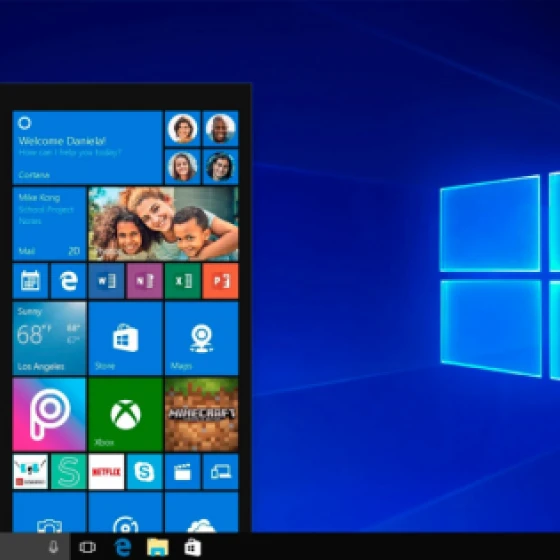Viewport: 560px width, 560px height.
Task: Open the Skype tile
Action: [x=145, y=471]
